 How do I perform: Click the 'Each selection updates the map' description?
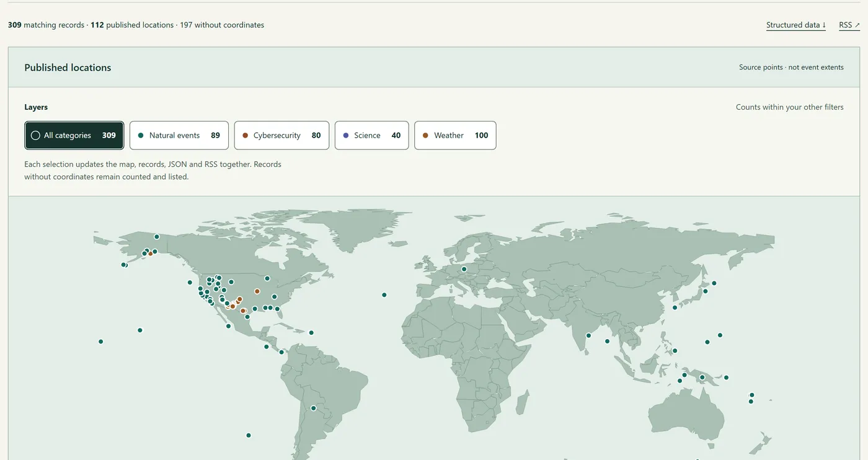(153, 170)
